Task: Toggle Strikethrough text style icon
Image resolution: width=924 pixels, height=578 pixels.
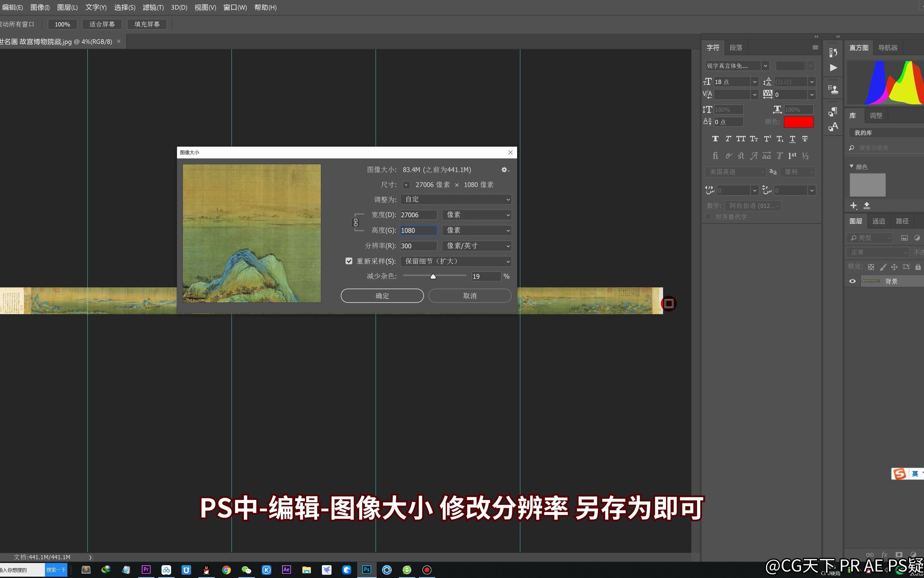Action: pyautogui.click(x=805, y=139)
